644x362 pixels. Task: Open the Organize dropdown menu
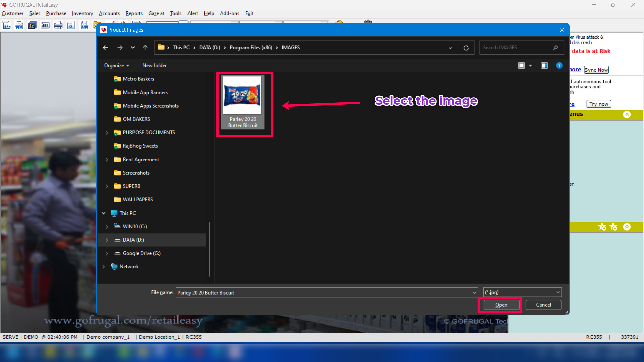coord(116,66)
